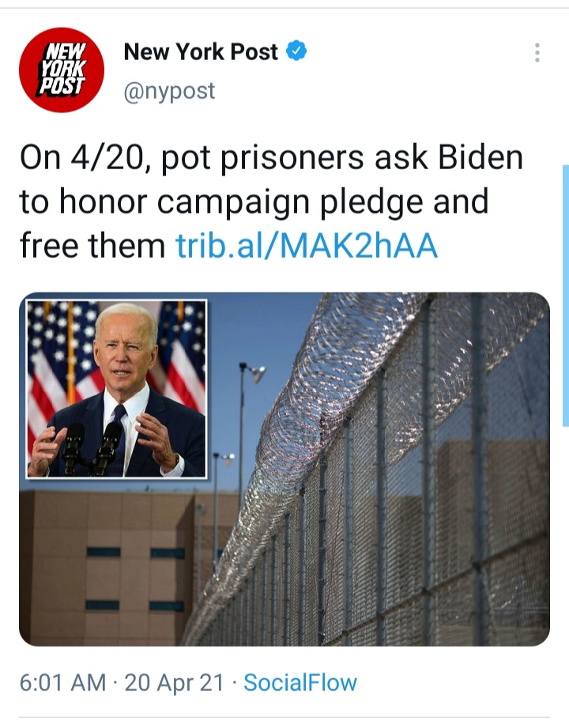The image size is (569, 728).
Task: Tap the New York Post profile avatar
Action: 62,70
